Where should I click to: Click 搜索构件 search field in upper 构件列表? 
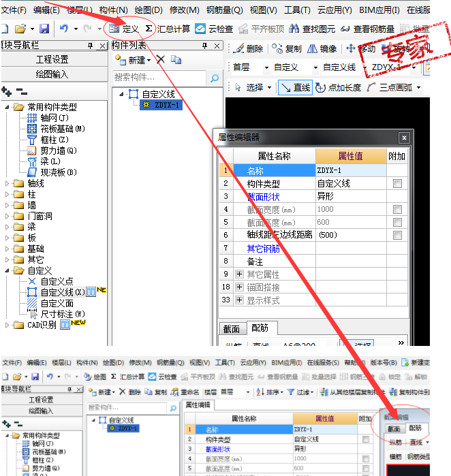pyautogui.click(x=159, y=78)
